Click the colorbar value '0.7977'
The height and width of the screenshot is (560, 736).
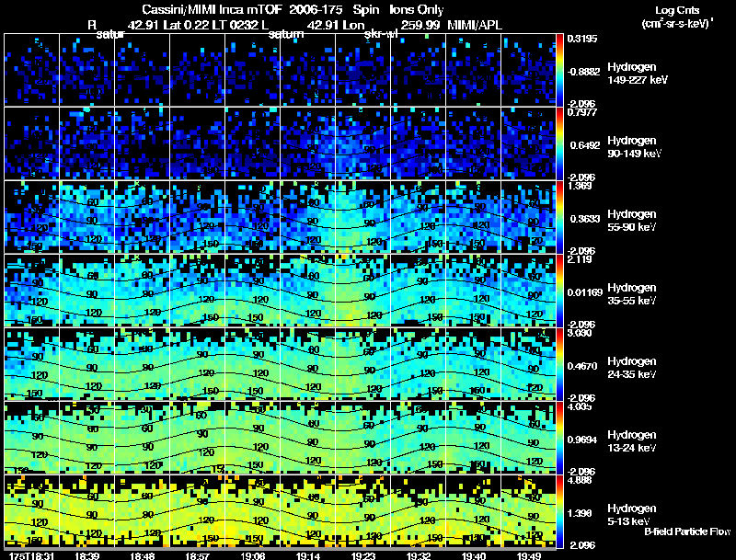(x=582, y=112)
